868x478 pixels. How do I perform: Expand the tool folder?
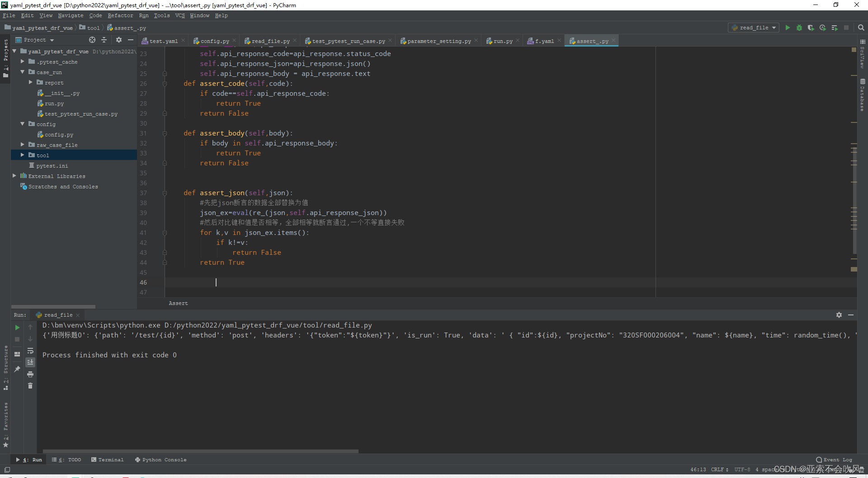(x=22, y=155)
